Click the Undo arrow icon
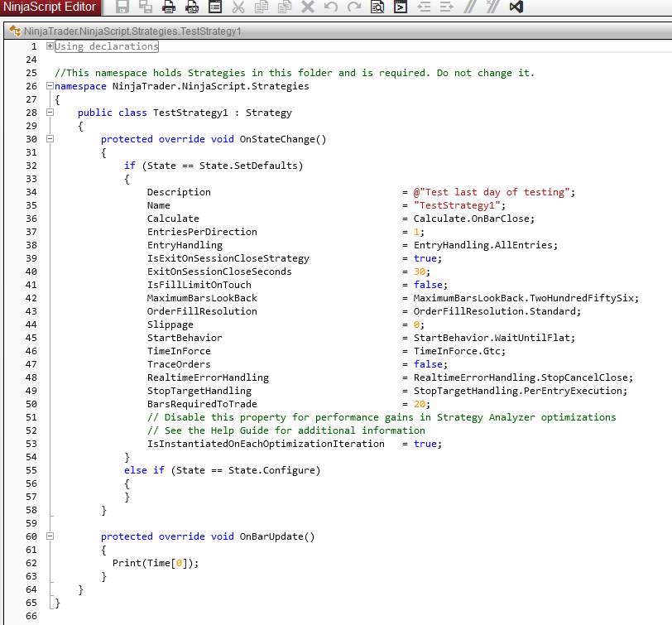The height and width of the screenshot is (625, 672). click(x=331, y=7)
